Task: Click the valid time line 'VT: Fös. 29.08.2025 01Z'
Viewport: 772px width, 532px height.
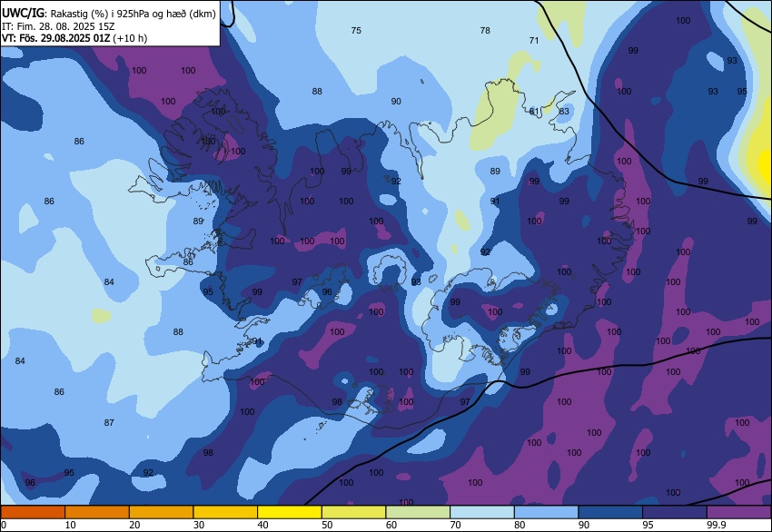Action: pos(55,38)
